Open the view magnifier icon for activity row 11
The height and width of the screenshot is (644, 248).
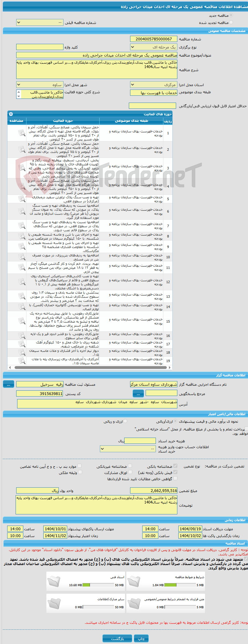(22, 268)
